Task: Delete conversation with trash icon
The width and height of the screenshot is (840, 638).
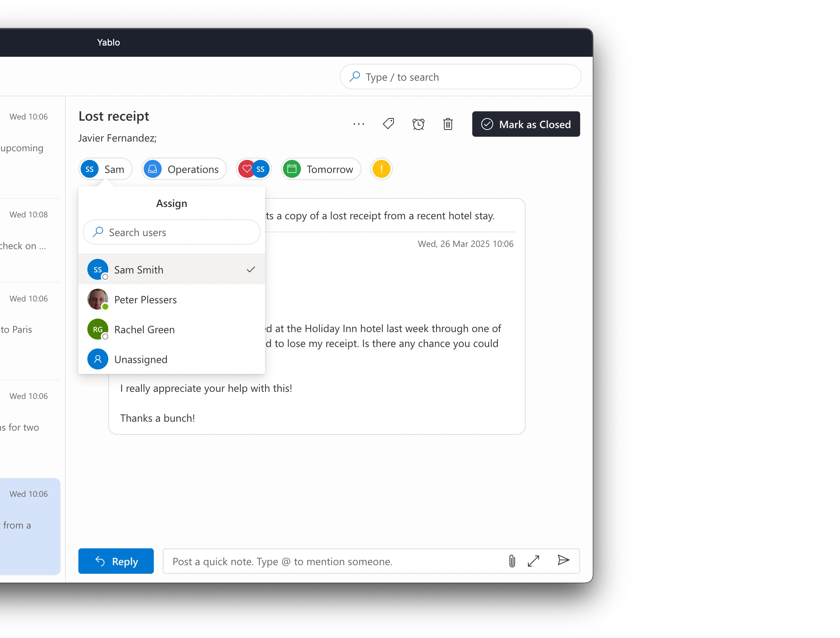Action: 448,124
